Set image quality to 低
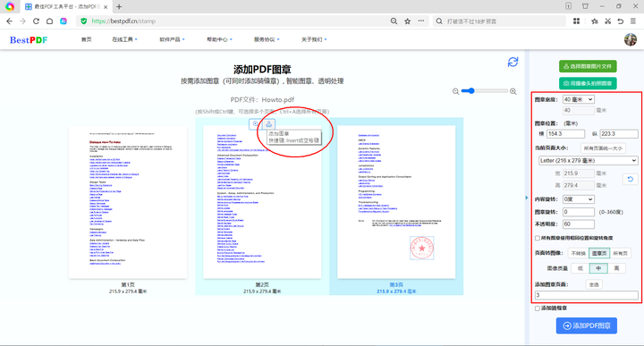 (580, 268)
